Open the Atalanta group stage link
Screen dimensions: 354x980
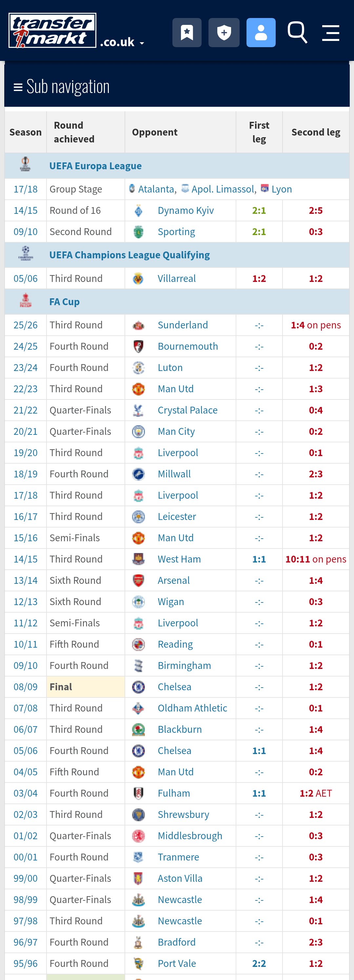tap(156, 189)
